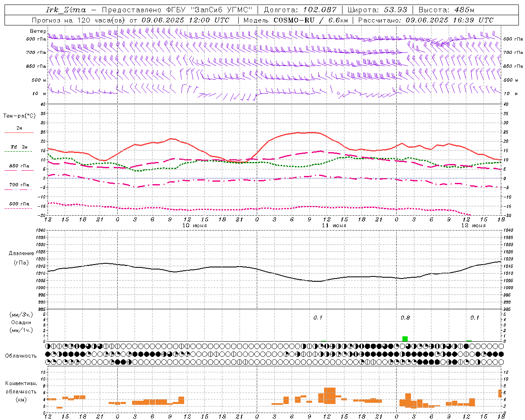
Task: Click the "Высота: 485м" header field
Action: pyautogui.click(x=446, y=10)
